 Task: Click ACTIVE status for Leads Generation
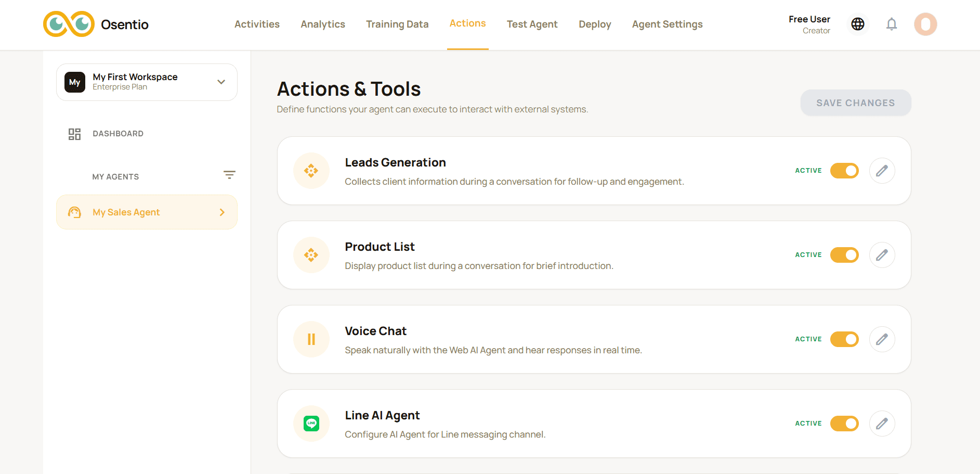[x=808, y=171]
